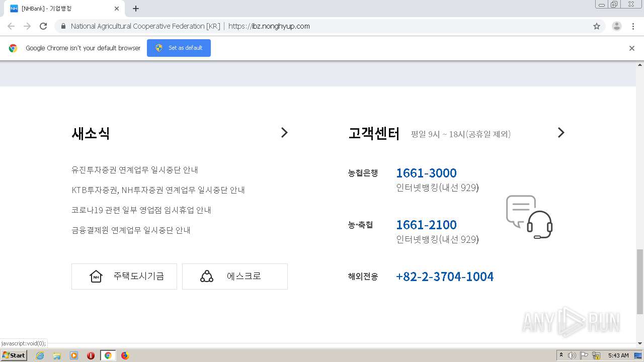
Task: Open the Windows Start menu
Action: [14, 355]
